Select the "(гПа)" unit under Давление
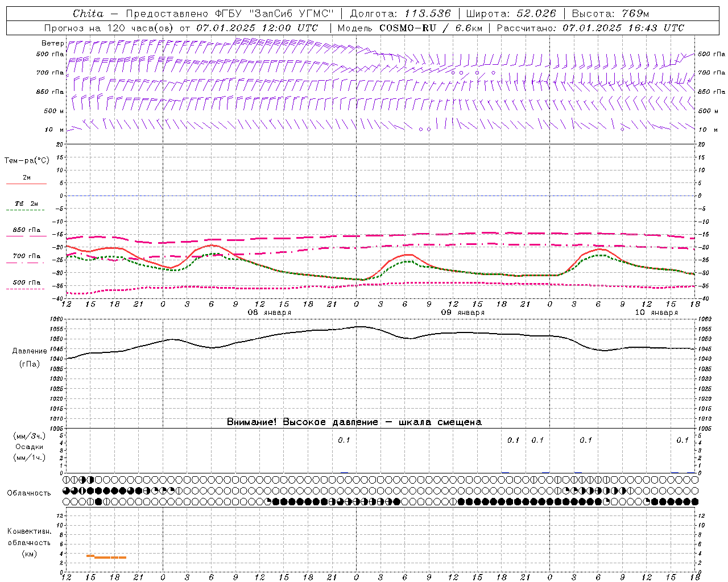 (30, 364)
